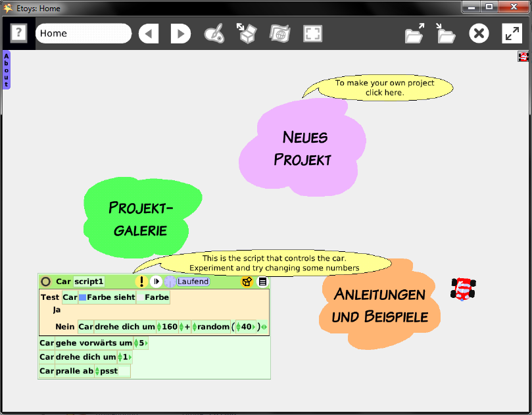Click the language globe flag icon
The height and width of the screenshot is (415, 532).
click(279, 34)
